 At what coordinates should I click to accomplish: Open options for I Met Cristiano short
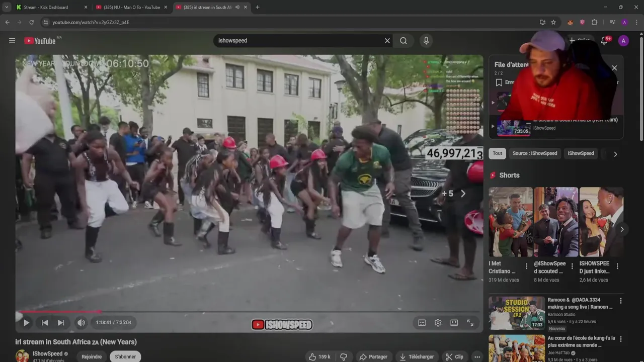click(527, 266)
